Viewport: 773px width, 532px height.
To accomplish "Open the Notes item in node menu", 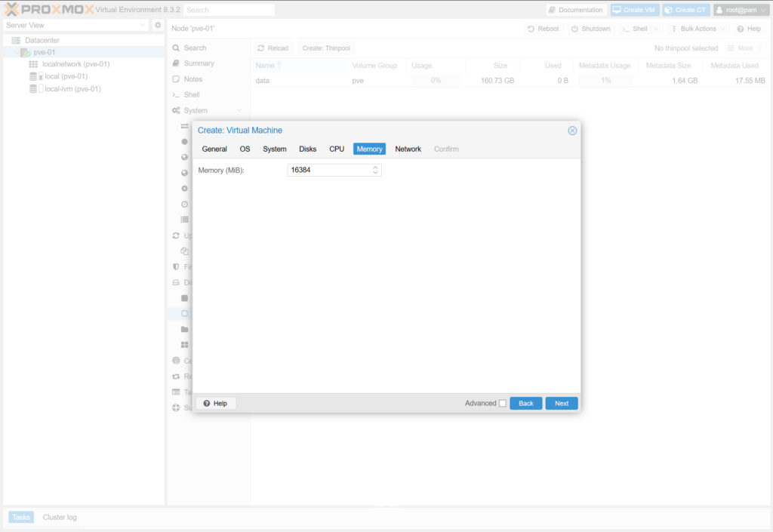I will [x=192, y=79].
